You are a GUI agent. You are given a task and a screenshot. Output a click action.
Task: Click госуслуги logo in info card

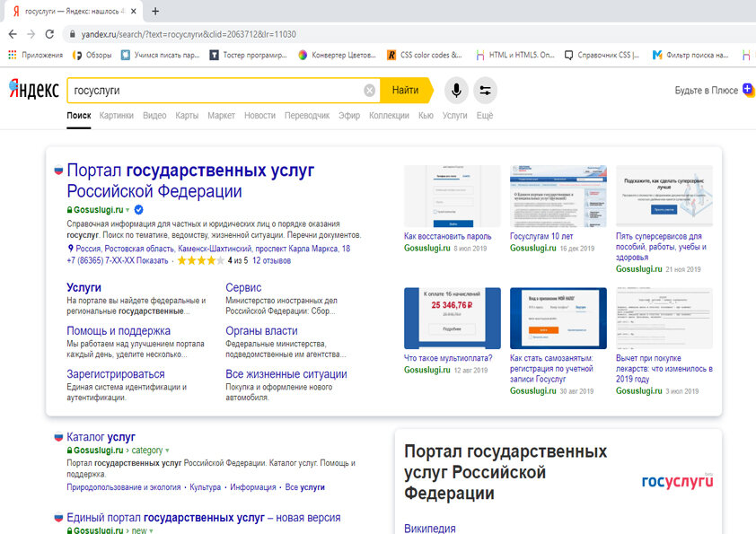(677, 481)
